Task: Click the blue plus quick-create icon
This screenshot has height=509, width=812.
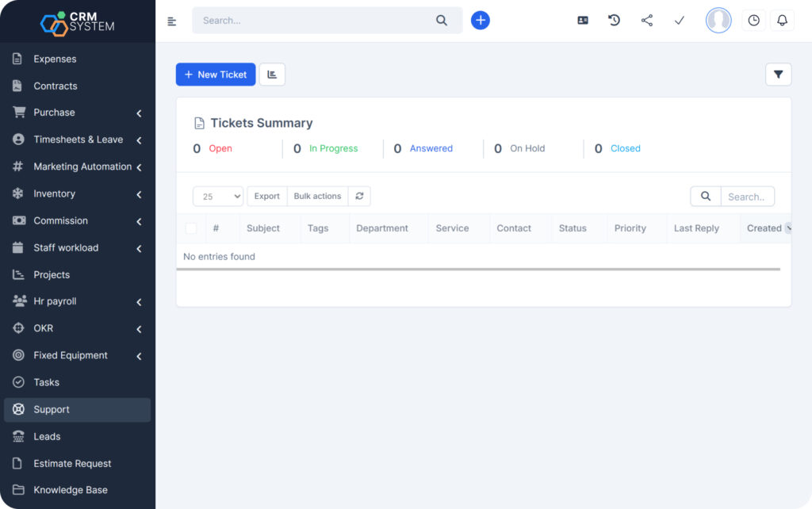Action: tap(480, 21)
